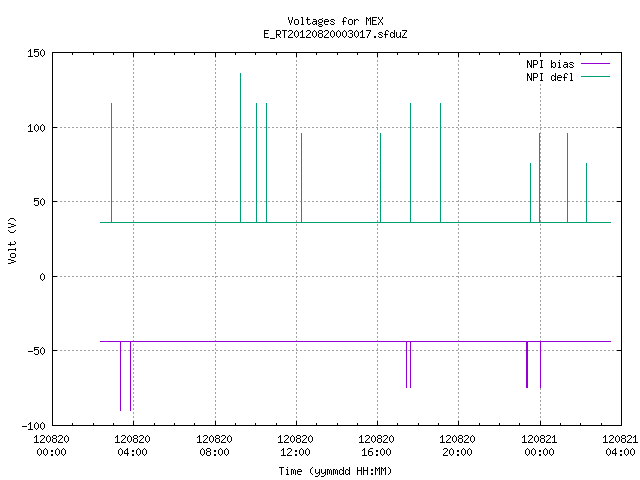The image size is (640, 480).
Task: Click the green line sample beside NPI defl
Action: click(595, 77)
